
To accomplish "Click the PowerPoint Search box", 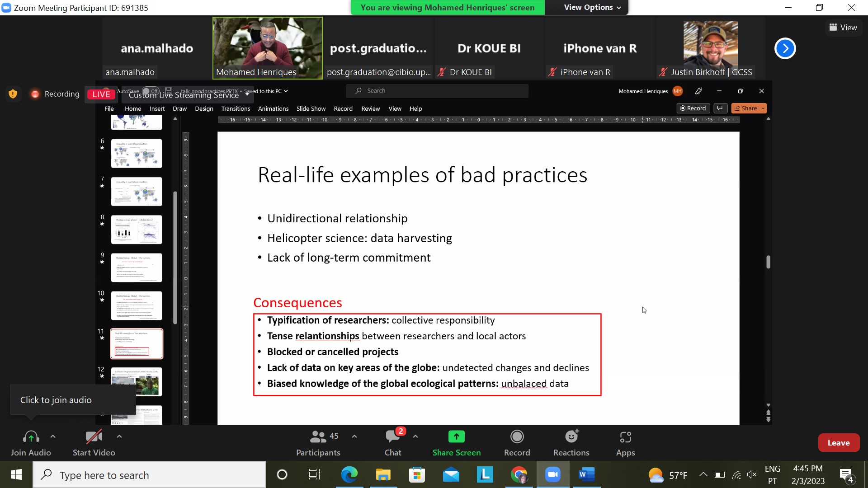I will click(437, 91).
